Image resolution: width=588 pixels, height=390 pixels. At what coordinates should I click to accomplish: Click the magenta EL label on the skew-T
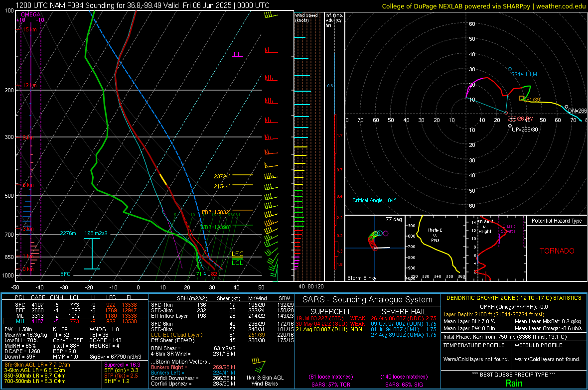(x=237, y=54)
